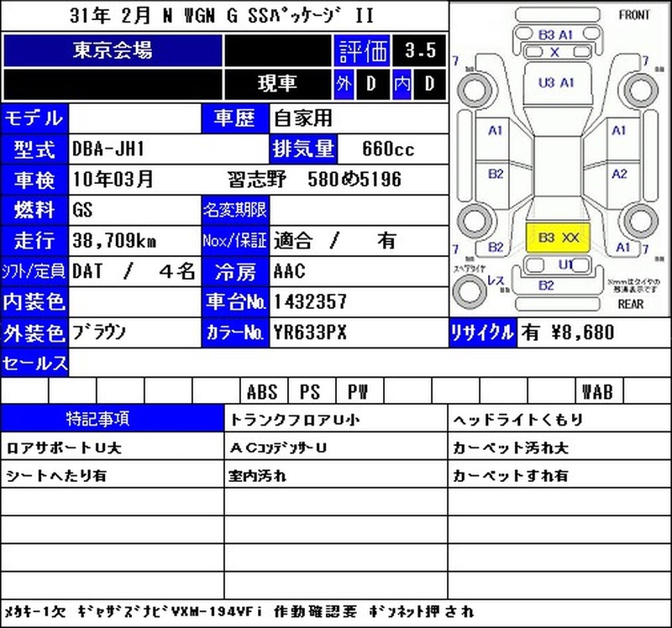Select the spare tire icon in diagram

[x=470, y=290]
